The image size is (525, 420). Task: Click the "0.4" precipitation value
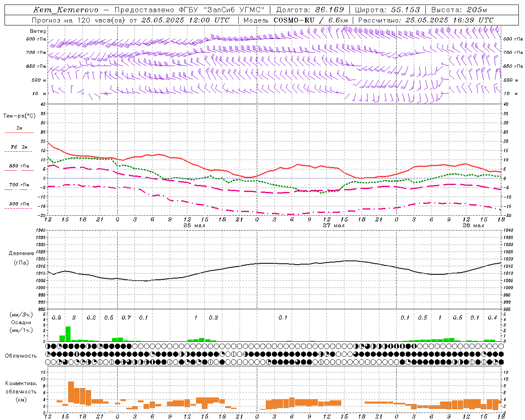(x=492, y=318)
